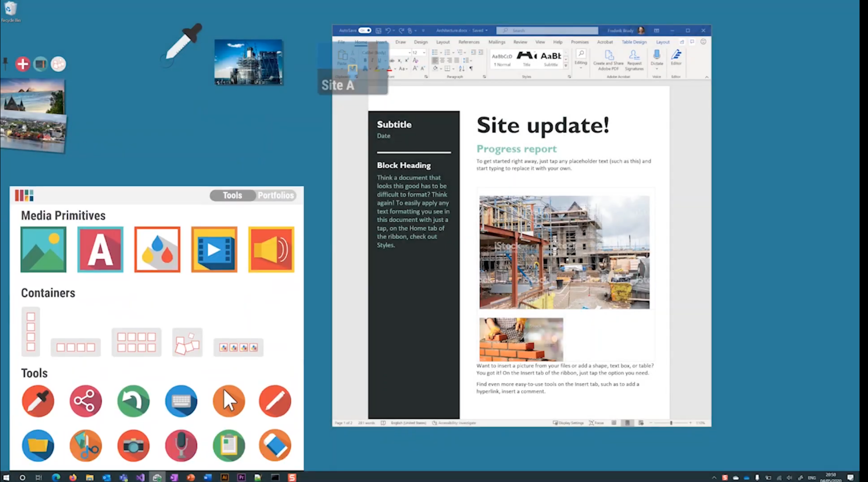Select the color picker eyedropper tool
This screenshot has height=482, width=868.
tap(38, 401)
